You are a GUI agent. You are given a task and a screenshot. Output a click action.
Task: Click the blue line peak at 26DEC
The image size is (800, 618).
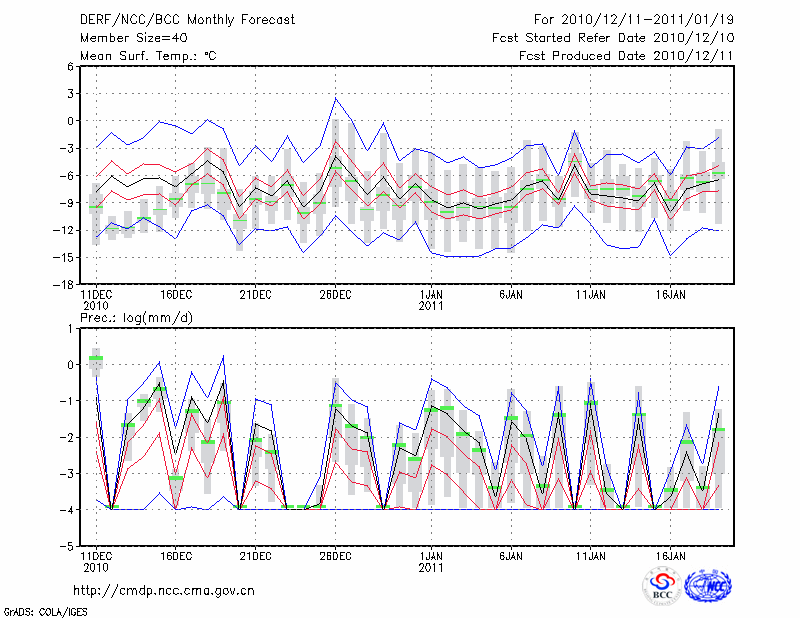tap(336, 97)
